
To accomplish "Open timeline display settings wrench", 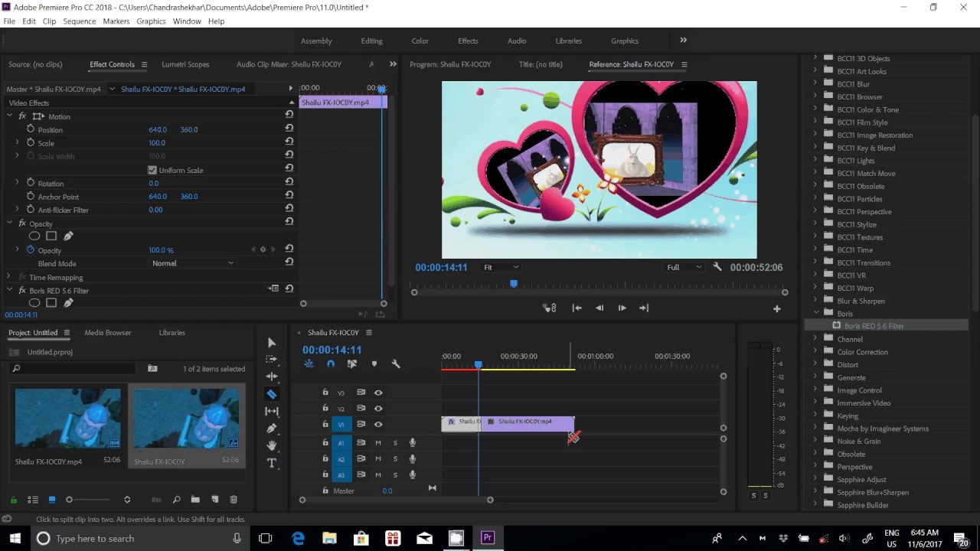I will [x=396, y=364].
